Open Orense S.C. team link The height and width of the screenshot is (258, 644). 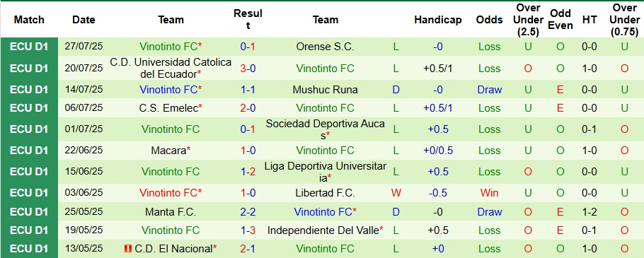tap(325, 47)
